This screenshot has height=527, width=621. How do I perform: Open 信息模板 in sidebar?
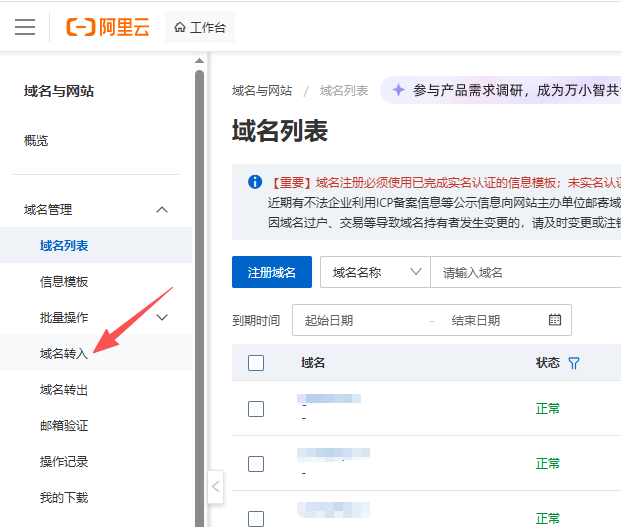coord(64,282)
